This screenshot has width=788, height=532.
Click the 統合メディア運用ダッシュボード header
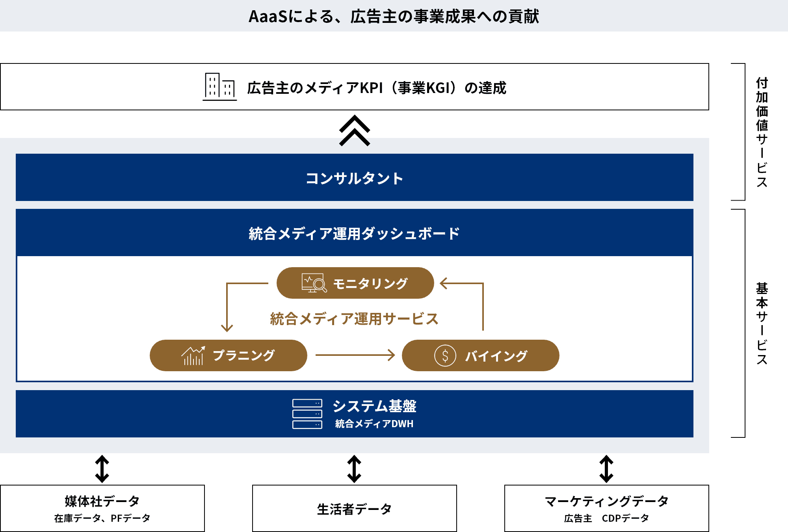[x=354, y=233]
